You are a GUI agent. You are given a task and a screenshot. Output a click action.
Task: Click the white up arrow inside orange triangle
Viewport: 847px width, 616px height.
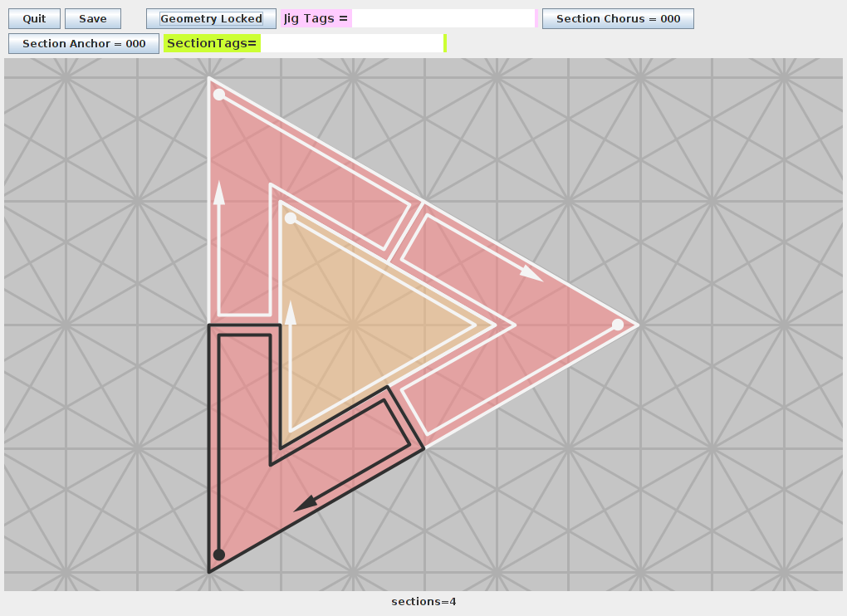tap(291, 312)
